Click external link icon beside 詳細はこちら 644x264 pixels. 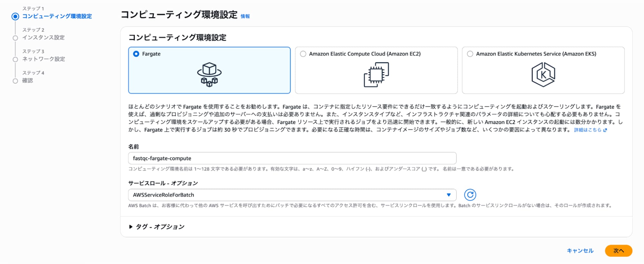click(x=605, y=130)
